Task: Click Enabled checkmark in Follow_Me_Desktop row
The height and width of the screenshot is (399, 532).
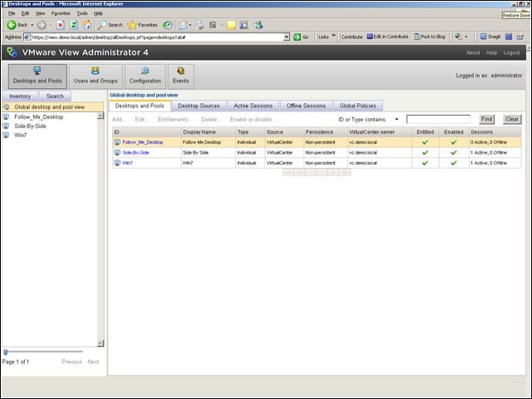Action: click(454, 142)
